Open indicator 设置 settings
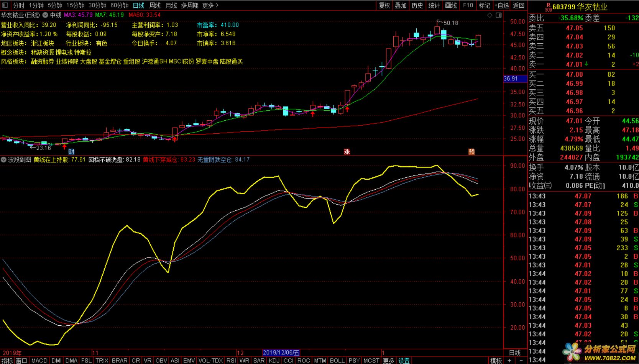The height and width of the screenshot is (364, 639). [x=404, y=361]
